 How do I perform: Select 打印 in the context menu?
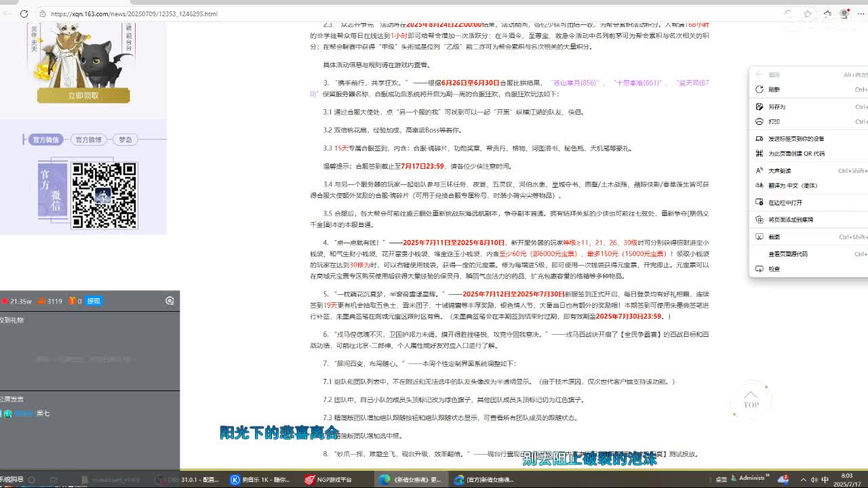click(774, 121)
